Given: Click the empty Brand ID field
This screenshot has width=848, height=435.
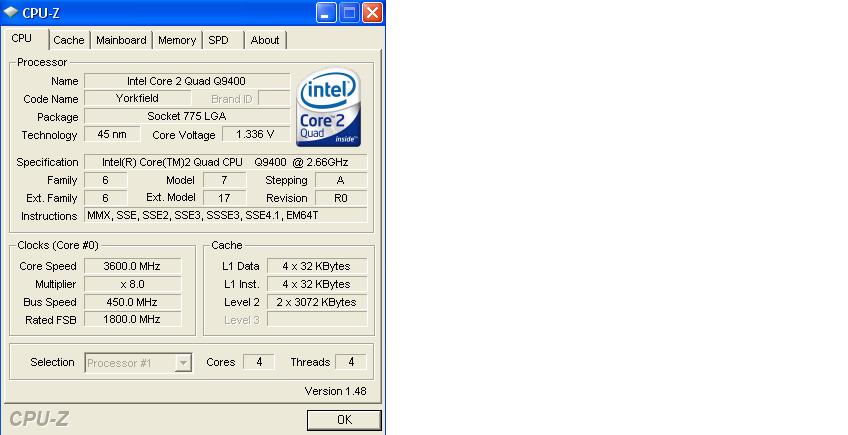Looking at the screenshot, I should [x=274, y=98].
